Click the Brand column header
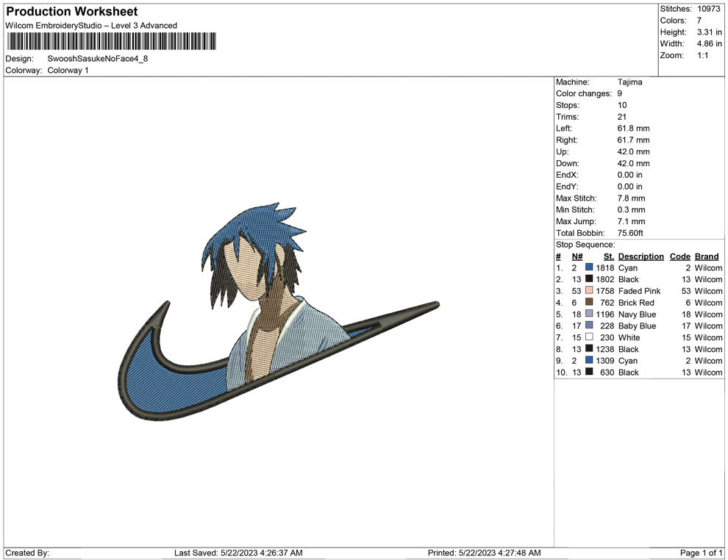Image resolution: width=728 pixels, height=560 pixels. click(x=706, y=256)
